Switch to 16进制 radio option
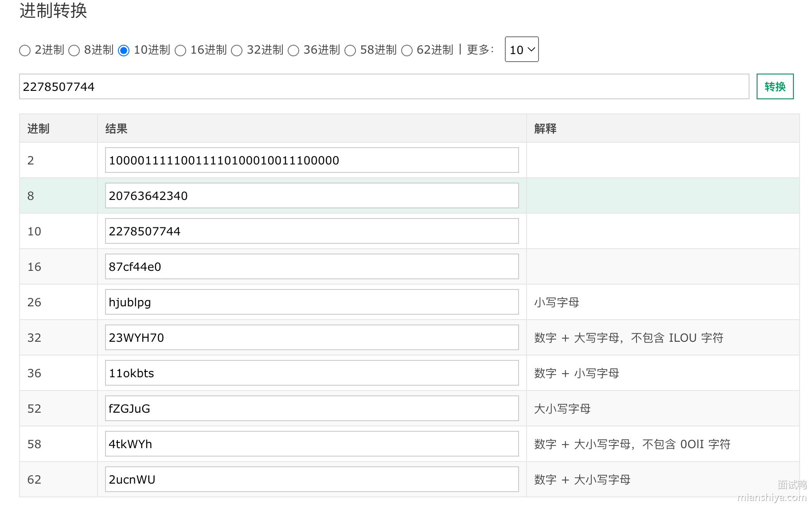The height and width of the screenshot is (508, 812). coord(180,51)
